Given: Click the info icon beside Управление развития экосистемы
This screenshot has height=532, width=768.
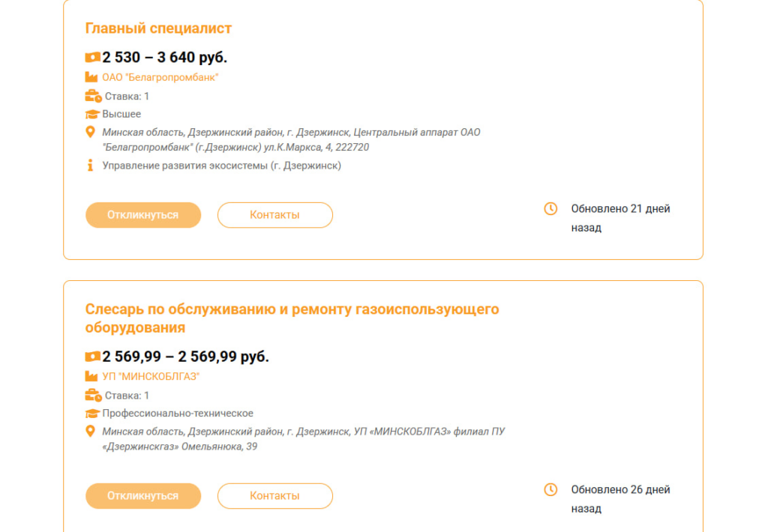Looking at the screenshot, I should point(91,166).
